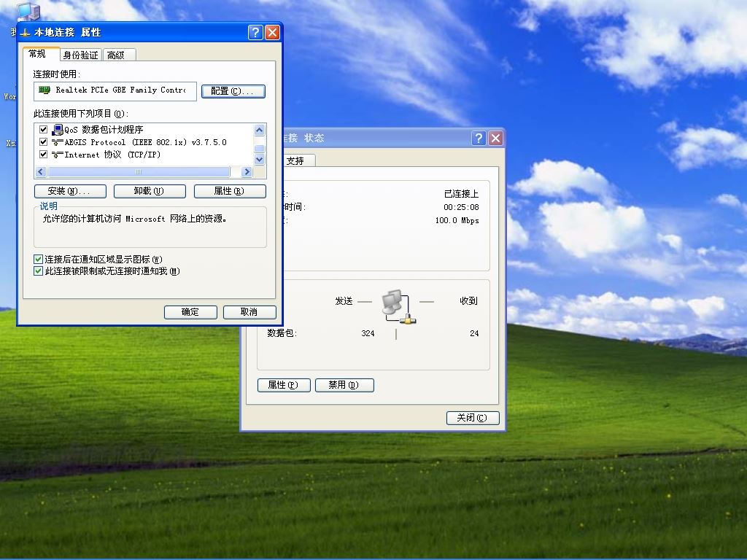Screen dimensions: 747x560
Task: Open the 支持 tab in status window
Action: (298, 161)
